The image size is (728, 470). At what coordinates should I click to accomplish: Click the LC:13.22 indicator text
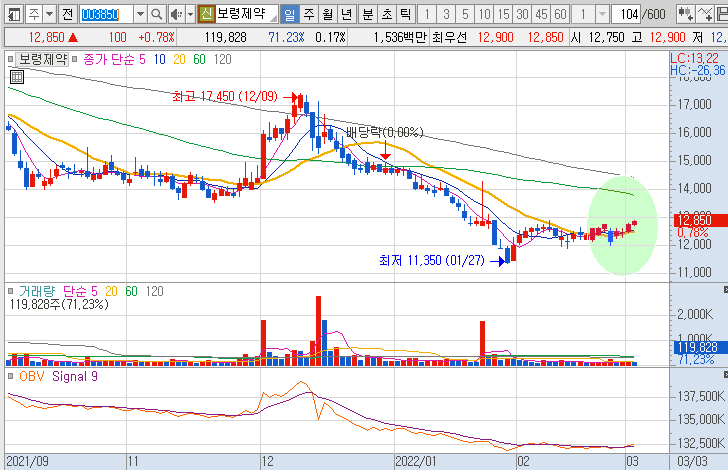point(695,58)
